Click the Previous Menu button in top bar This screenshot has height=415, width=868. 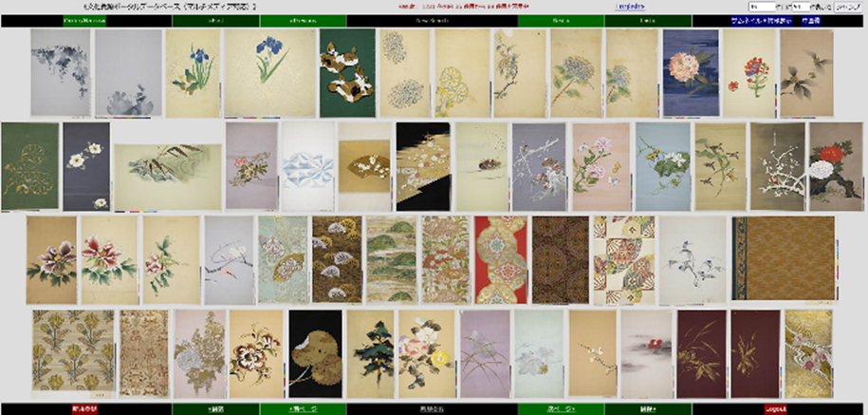(84, 20)
